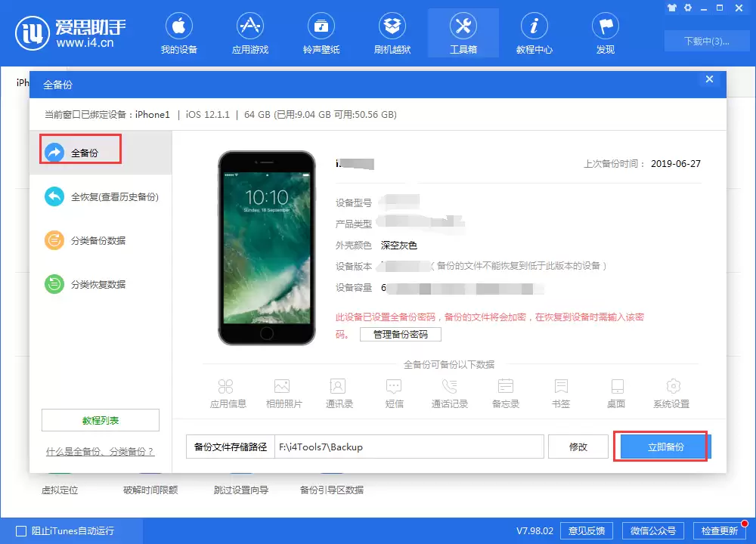756x544 pixels.
Task: Click 立即备份 backup now button
Action: [665, 447]
